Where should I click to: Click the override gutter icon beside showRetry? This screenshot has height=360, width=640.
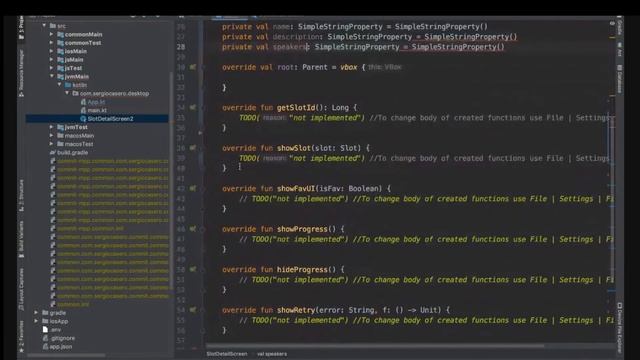193,310
